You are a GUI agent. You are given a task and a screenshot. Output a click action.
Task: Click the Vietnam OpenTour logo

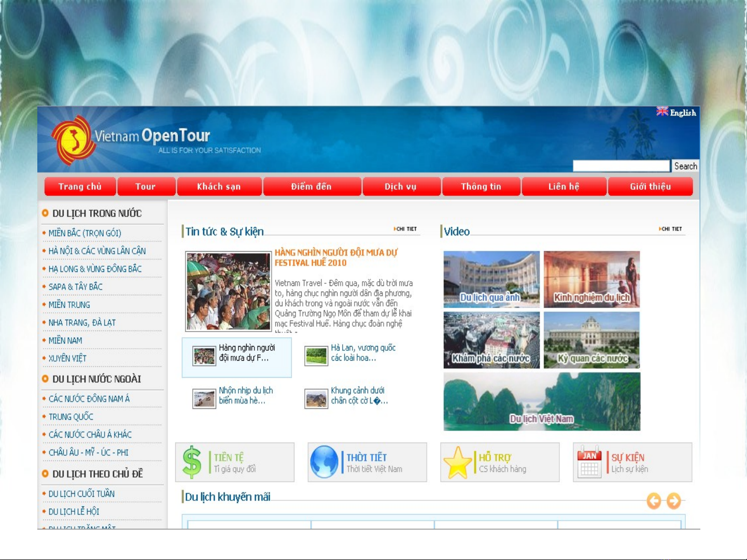click(75, 140)
